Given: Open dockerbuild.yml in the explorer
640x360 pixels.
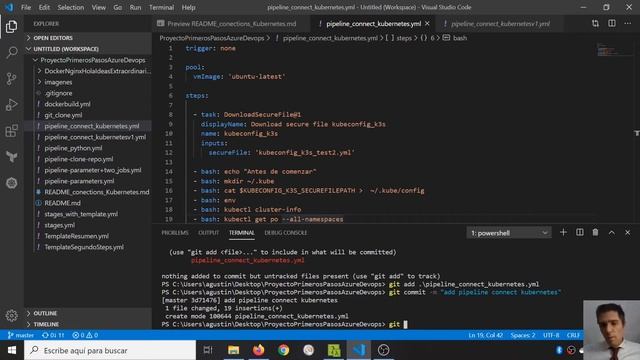Looking at the screenshot, I should [67, 104].
